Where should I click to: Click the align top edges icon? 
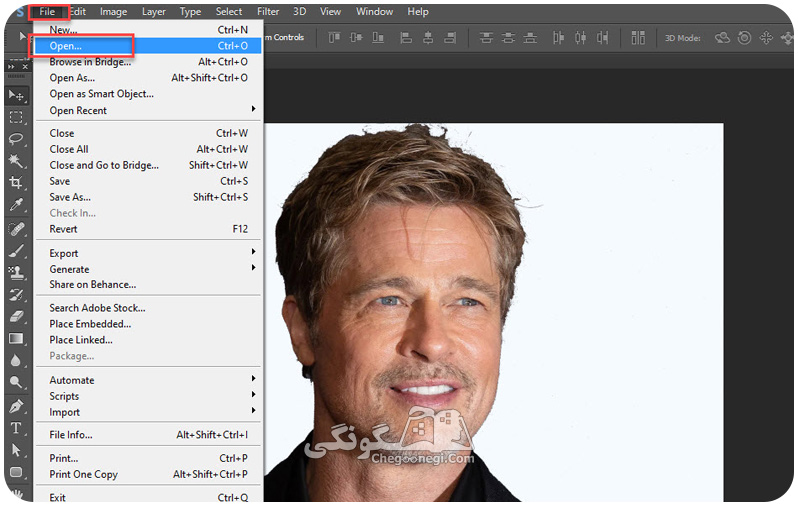334,37
